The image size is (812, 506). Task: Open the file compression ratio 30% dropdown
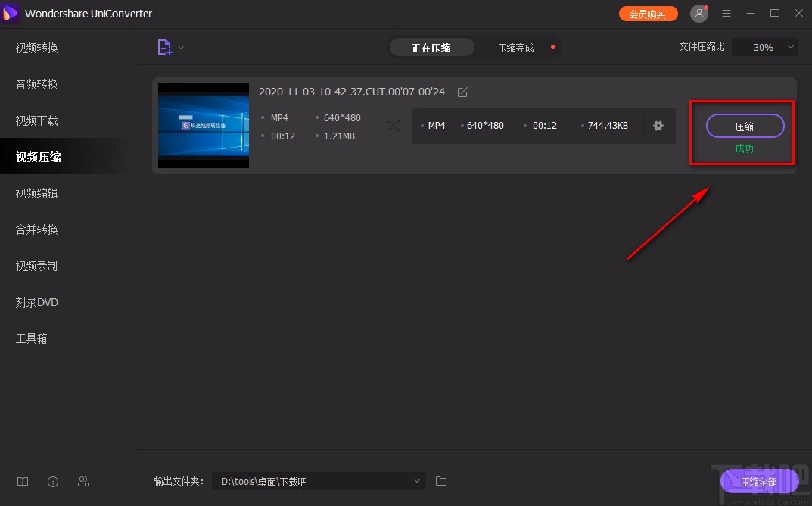click(x=764, y=46)
